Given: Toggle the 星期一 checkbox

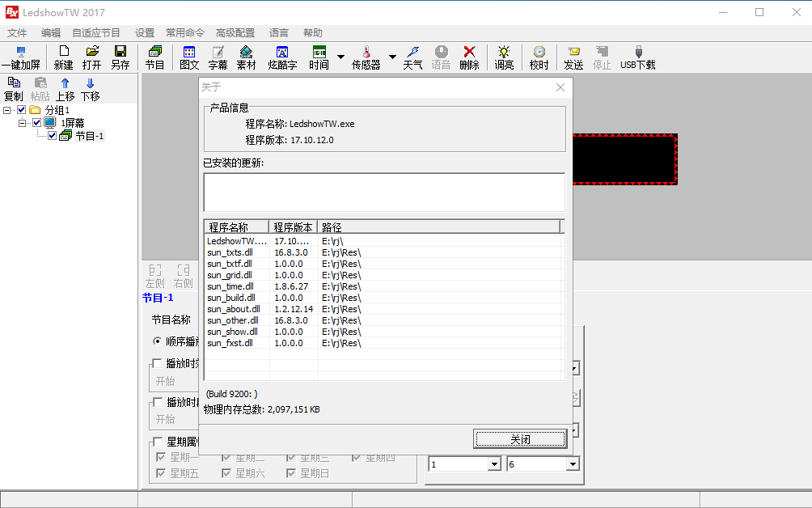Looking at the screenshot, I should [160, 457].
